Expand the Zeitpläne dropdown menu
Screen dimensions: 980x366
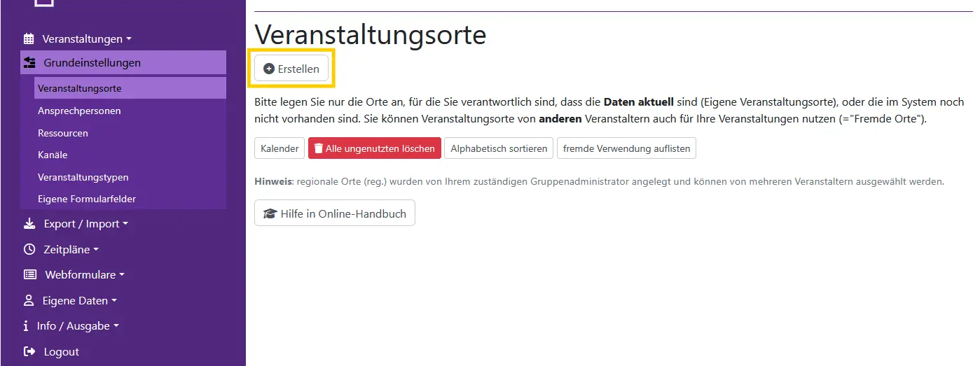71,250
